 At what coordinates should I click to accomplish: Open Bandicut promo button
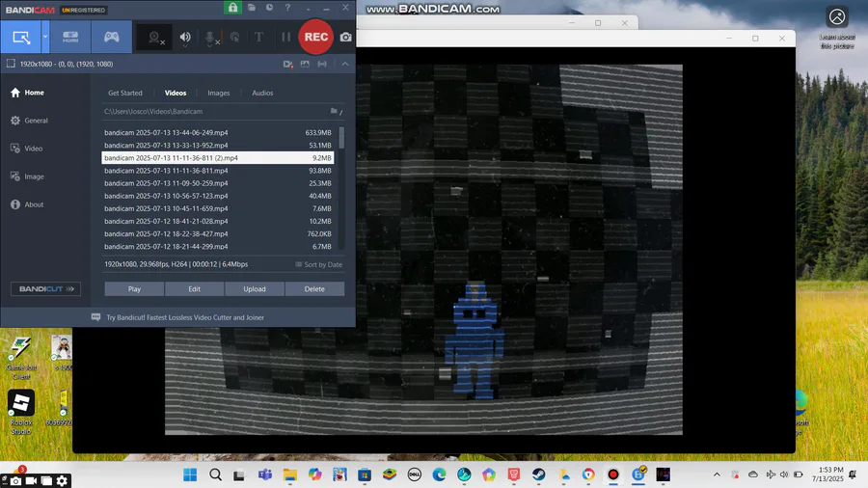pyautogui.click(x=46, y=288)
